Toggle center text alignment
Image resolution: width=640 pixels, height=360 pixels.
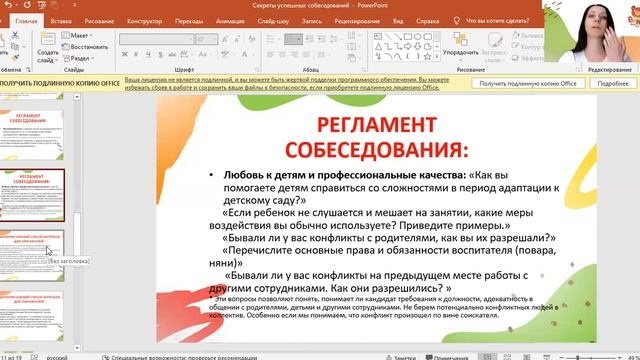(x=282, y=54)
